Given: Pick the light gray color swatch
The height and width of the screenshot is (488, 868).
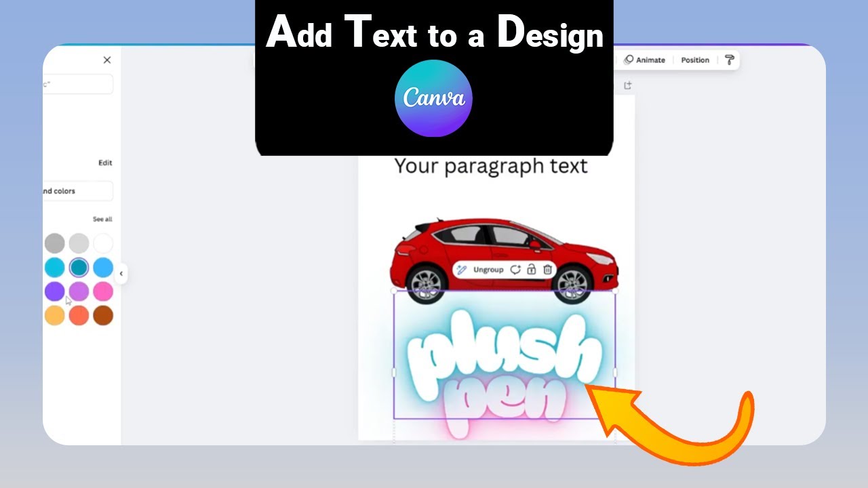Looking at the screenshot, I should (79, 243).
